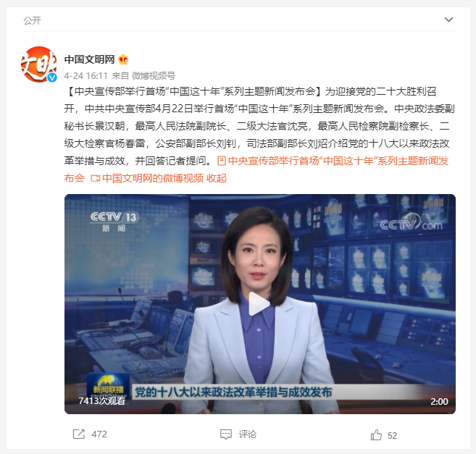Click the 微博视频号 source link
The image size is (476, 454).
pyautogui.click(x=153, y=75)
